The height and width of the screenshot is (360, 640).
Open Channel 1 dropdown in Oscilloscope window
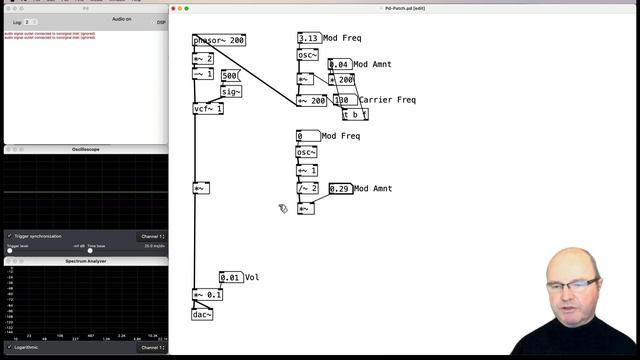152,236
